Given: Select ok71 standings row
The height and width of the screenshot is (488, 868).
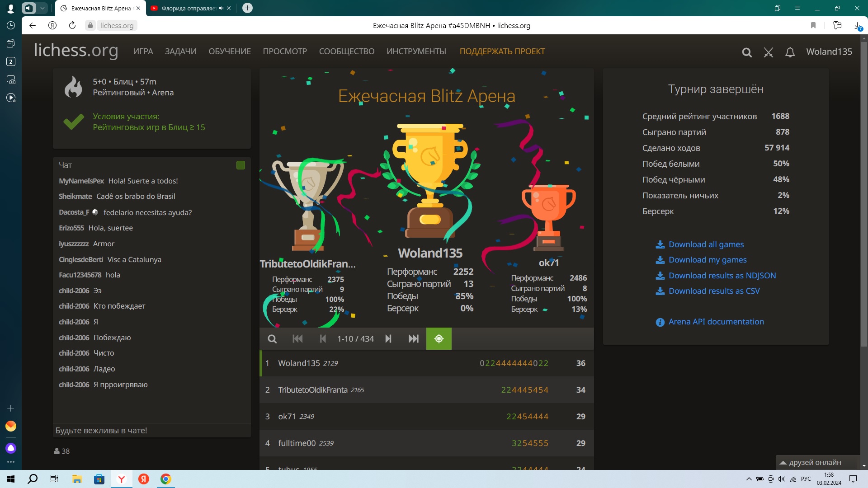Looking at the screenshot, I should point(427,417).
